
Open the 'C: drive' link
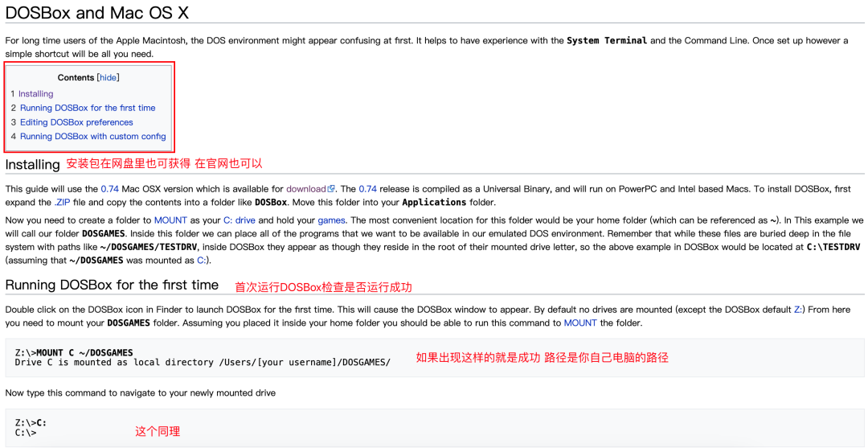[240, 220]
